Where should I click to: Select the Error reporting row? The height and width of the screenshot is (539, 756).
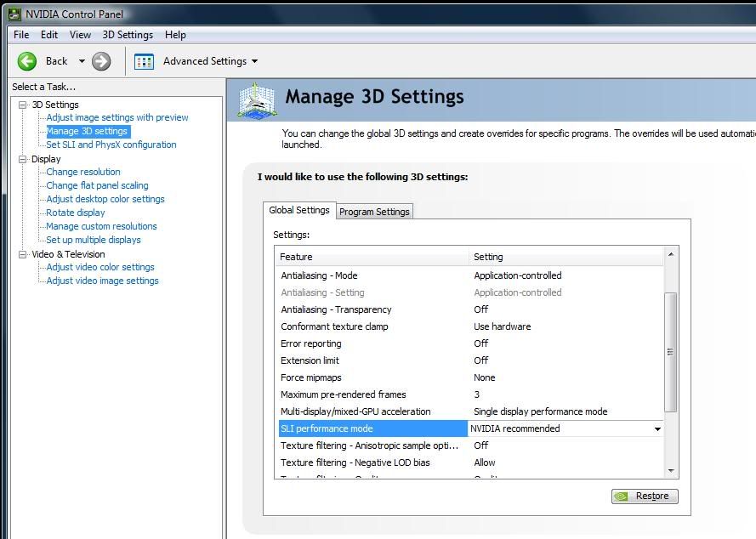pos(471,343)
